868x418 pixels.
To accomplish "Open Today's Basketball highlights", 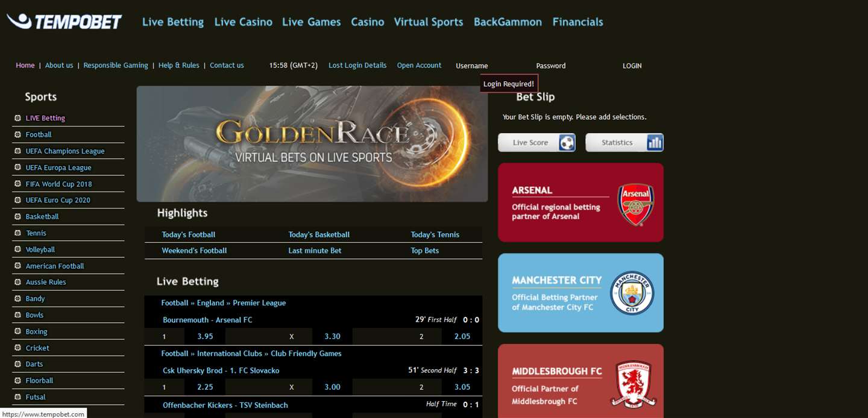I will pyautogui.click(x=319, y=234).
